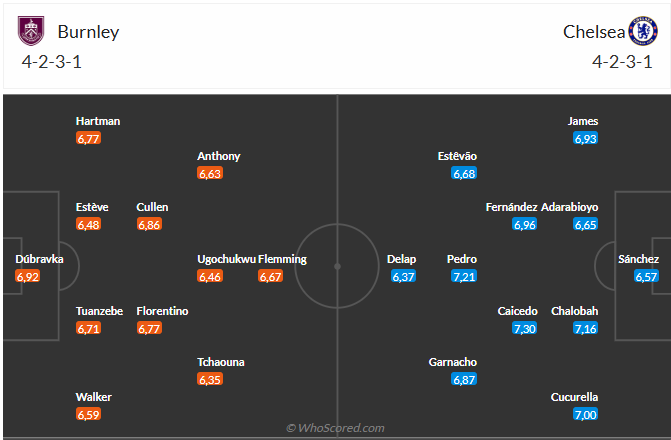Click the Burnley club crest
671x440 pixels.
click(31, 31)
